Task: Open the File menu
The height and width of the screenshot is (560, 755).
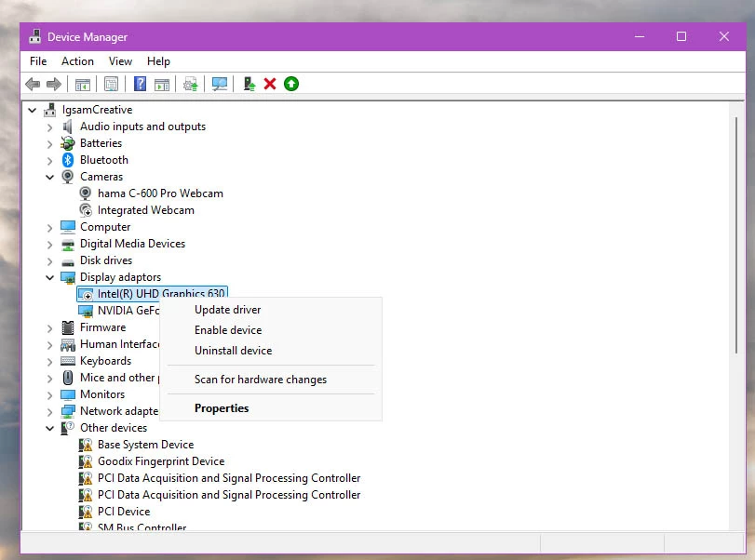Action: (38, 61)
